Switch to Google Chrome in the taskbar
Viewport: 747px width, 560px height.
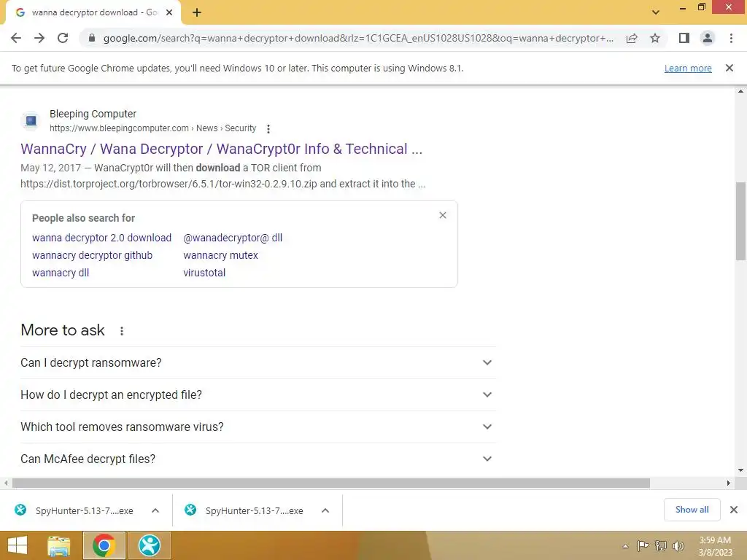(104, 545)
